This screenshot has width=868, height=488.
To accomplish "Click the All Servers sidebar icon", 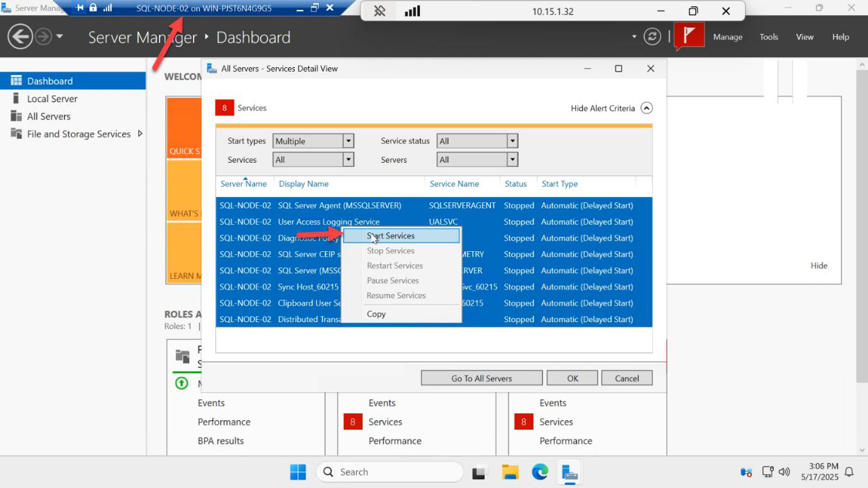I will pos(16,116).
